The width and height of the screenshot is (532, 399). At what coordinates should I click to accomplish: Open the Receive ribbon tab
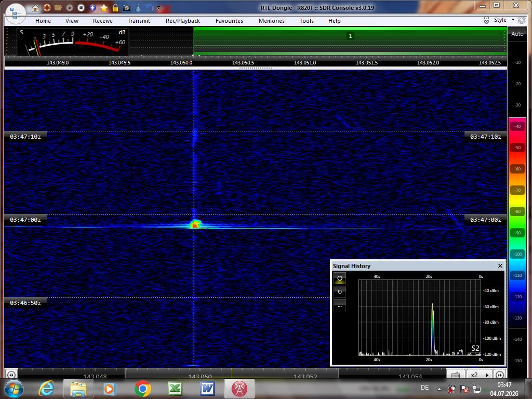tap(103, 21)
